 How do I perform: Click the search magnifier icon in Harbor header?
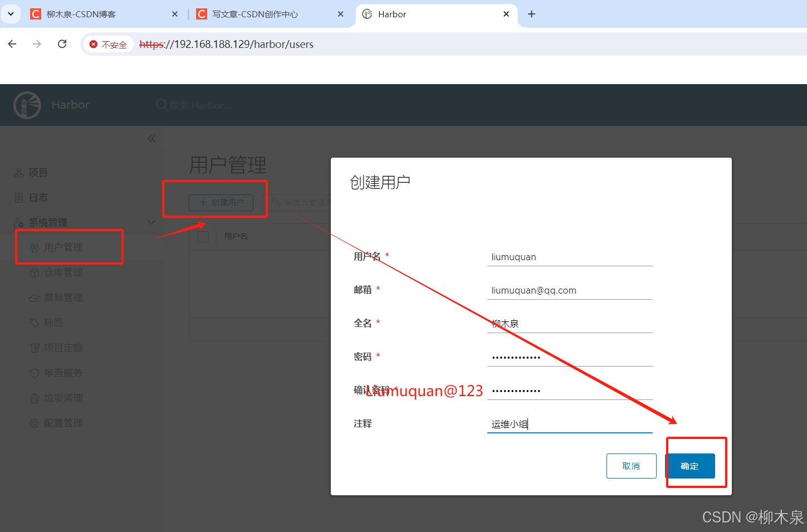pyautogui.click(x=162, y=105)
